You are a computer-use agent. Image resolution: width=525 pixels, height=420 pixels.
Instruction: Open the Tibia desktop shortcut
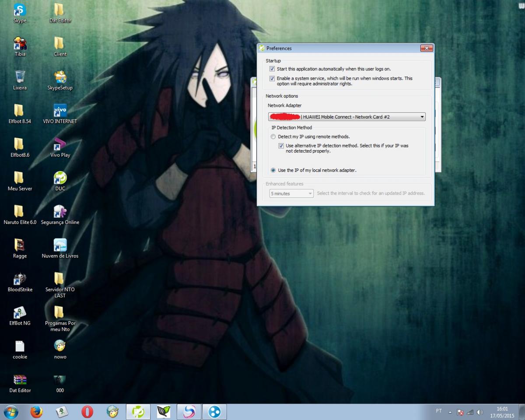20,47
